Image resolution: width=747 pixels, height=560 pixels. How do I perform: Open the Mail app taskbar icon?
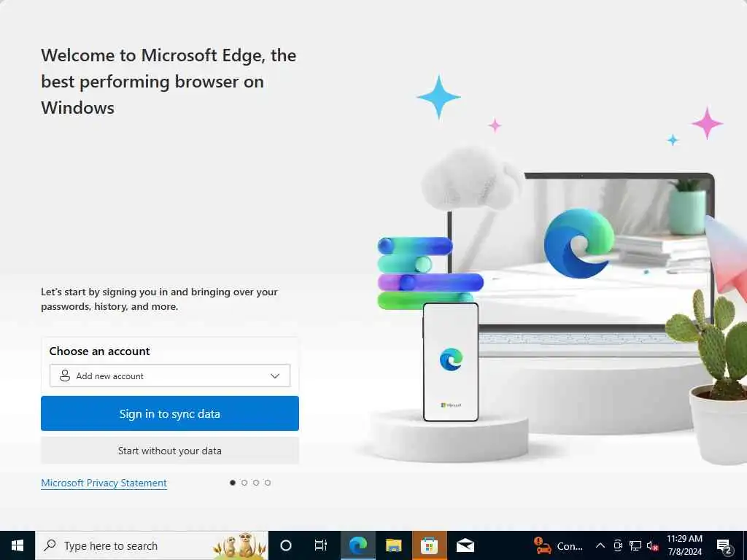click(x=465, y=545)
